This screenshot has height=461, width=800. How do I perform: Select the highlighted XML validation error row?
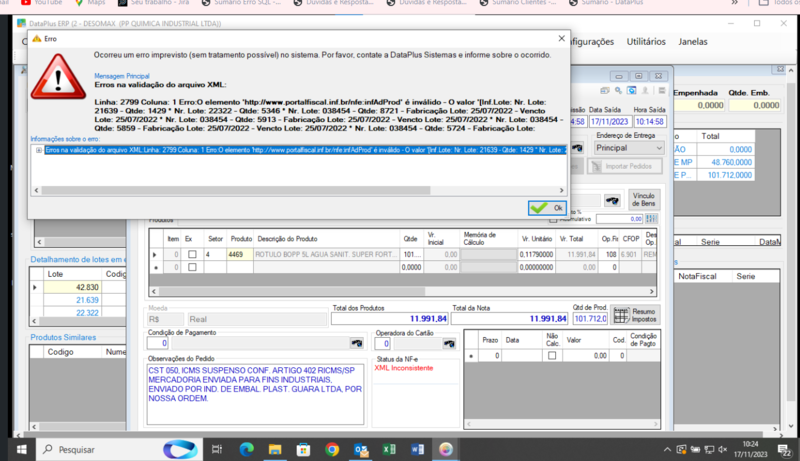point(305,150)
